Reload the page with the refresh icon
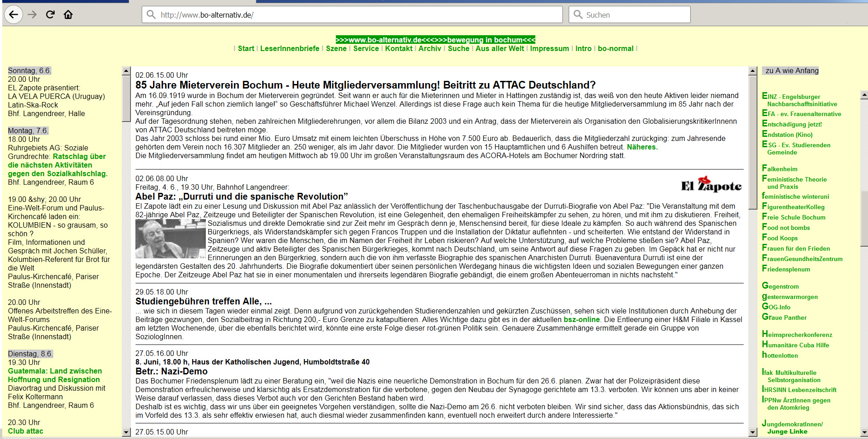 50,14
